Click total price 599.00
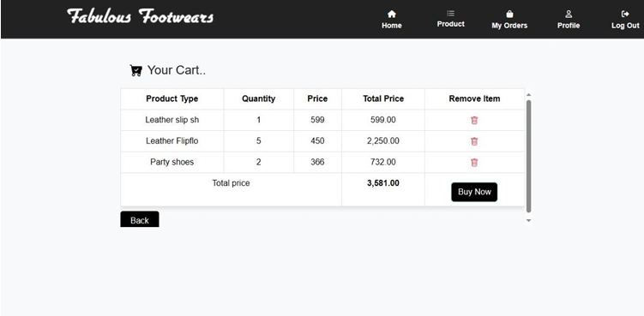Viewport: 644px width, 316px height. click(x=383, y=120)
